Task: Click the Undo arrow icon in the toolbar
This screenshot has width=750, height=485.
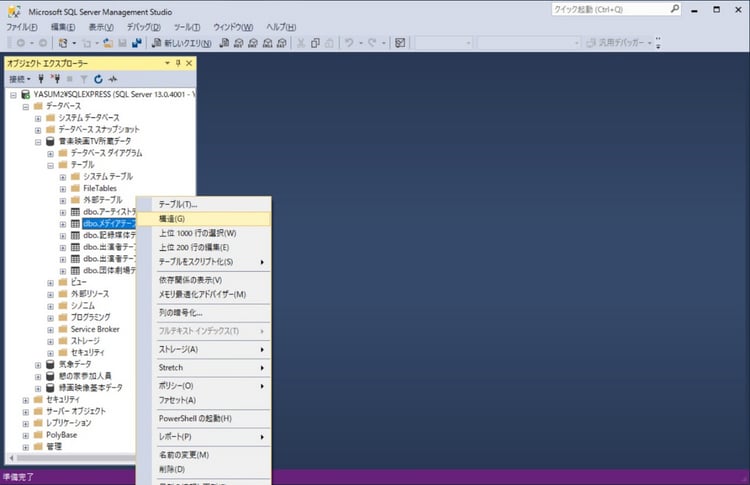Action: click(349, 43)
